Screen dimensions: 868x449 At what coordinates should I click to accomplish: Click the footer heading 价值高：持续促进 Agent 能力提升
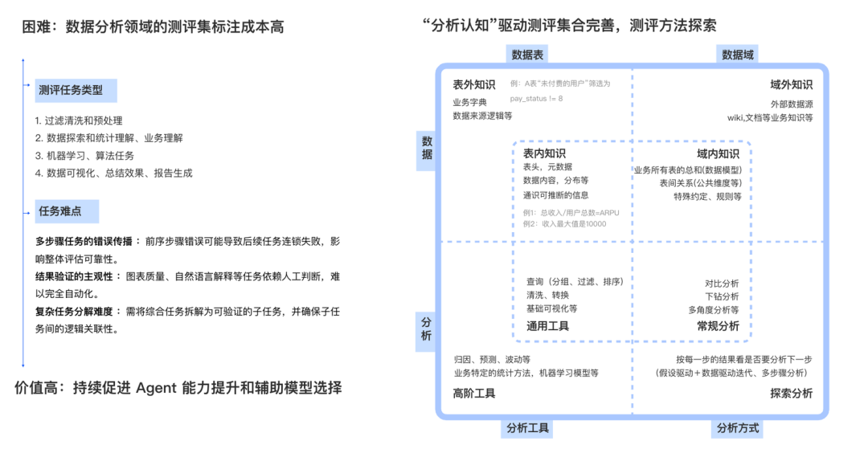[178, 388]
